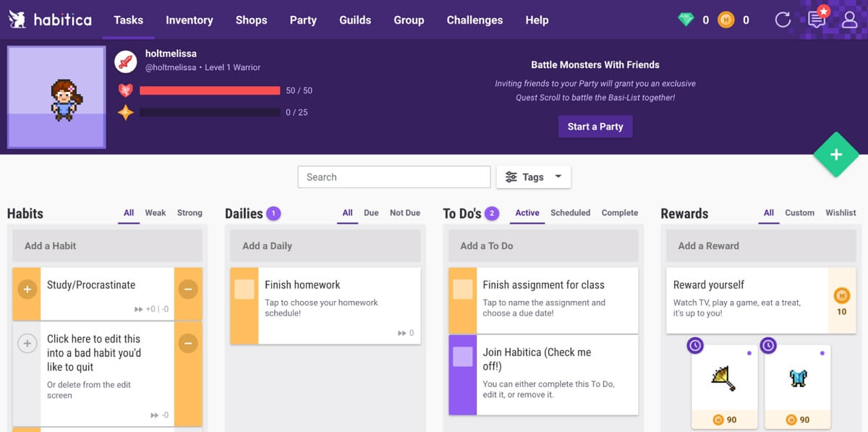Click the experience progress bar
This screenshot has width=868, height=432.
click(210, 112)
